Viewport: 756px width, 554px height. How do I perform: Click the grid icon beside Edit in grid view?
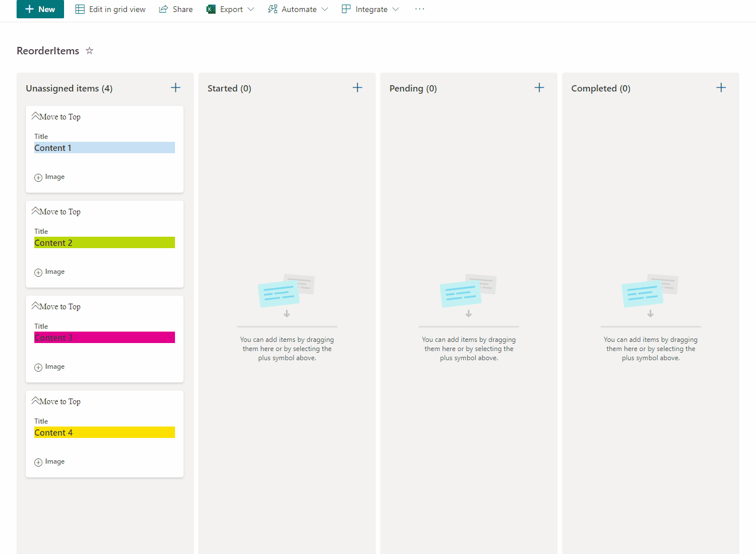80,9
